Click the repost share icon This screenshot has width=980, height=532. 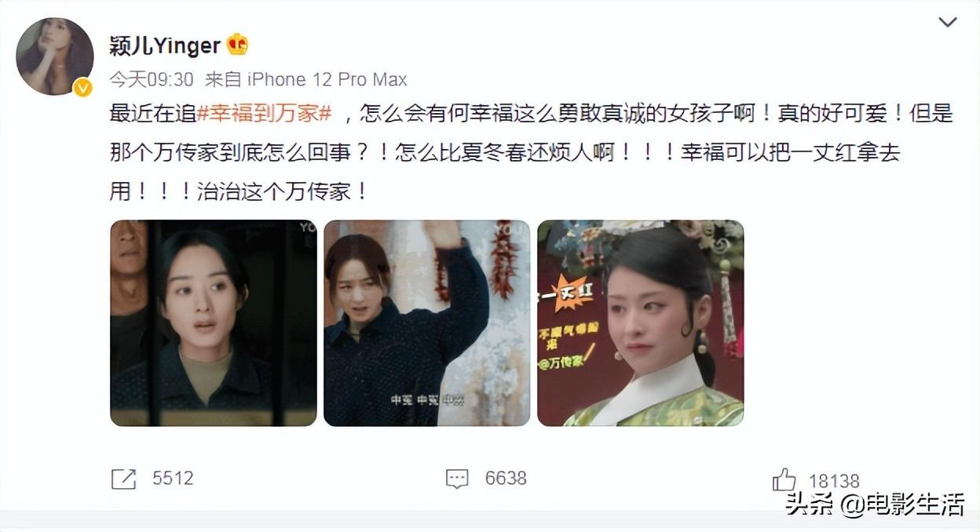(123, 479)
